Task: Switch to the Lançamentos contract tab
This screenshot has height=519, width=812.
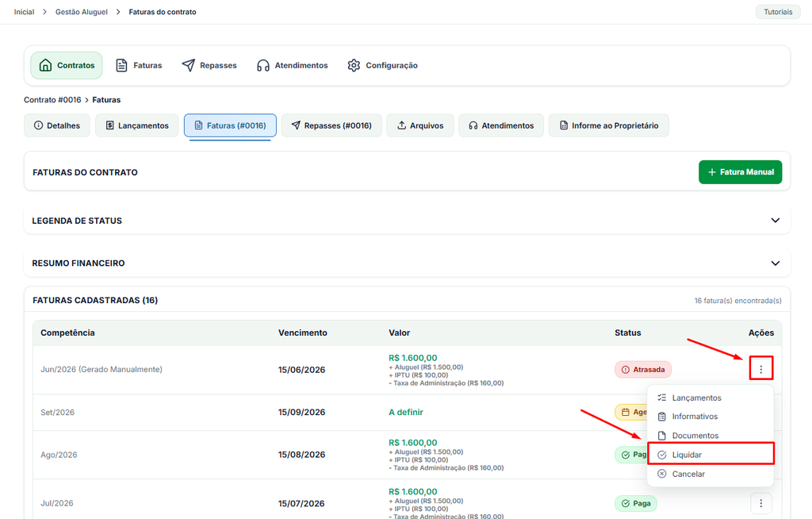Action: pyautogui.click(x=137, y=125)
